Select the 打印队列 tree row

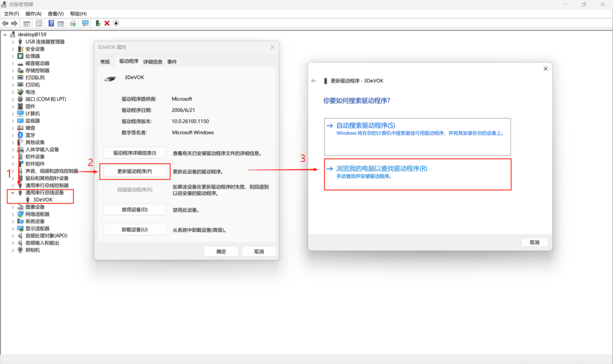tap(35, 78)
